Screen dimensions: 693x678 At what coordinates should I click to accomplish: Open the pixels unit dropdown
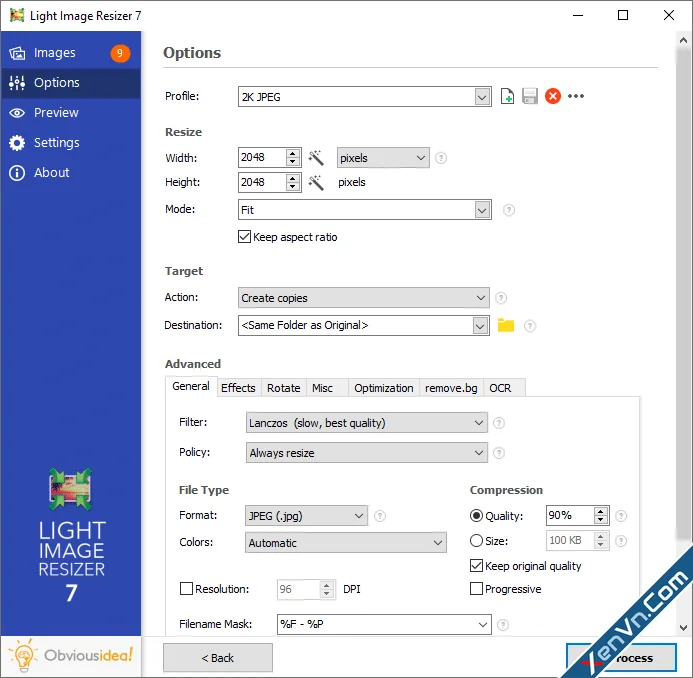(x=383, y=158)
